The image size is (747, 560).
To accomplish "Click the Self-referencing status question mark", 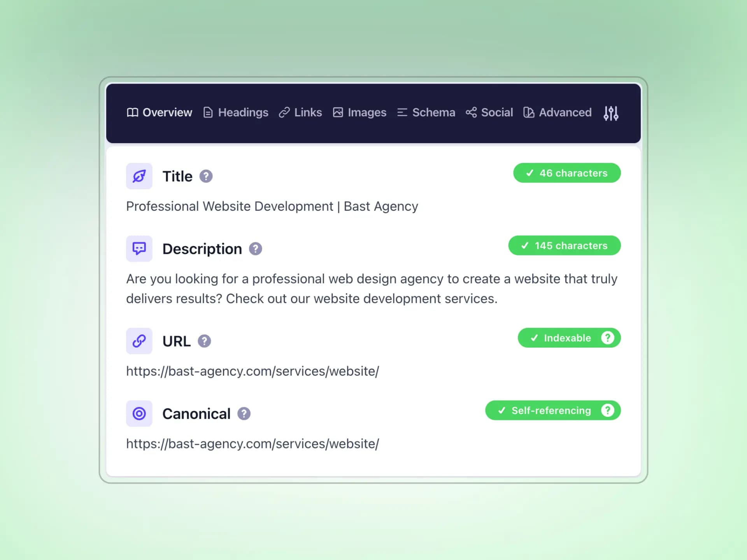I will tap(608, 410).
